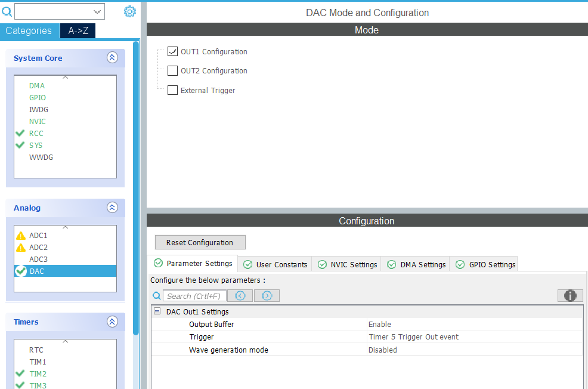The image size is (588, 389).
Task: Select GPIO in System Core
Action: click(38, 97)
